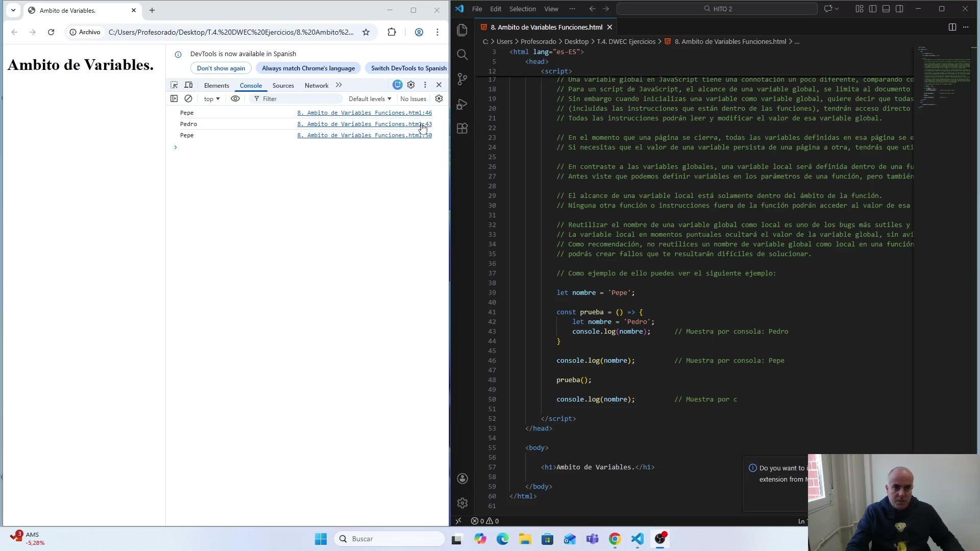Screen dimensions: 980x551
Task: Open DevTools AI assistance panel
Action: (398, 85)
